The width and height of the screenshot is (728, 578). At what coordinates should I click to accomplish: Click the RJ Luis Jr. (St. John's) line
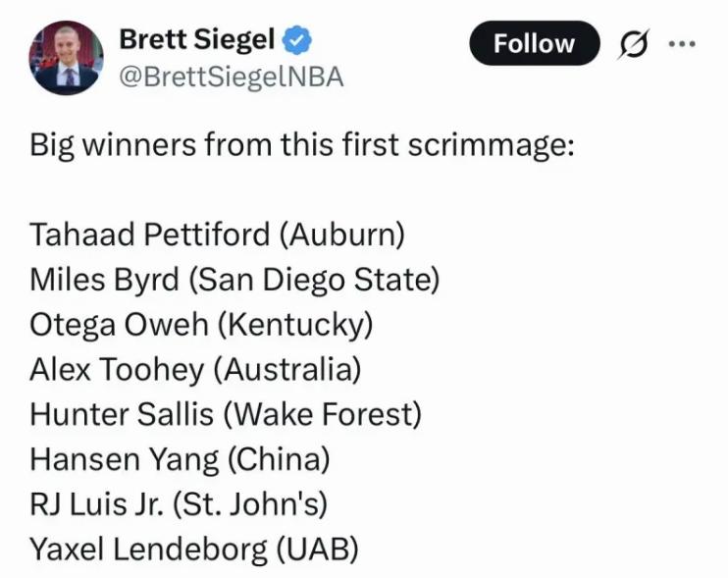(x=179, y=504)
